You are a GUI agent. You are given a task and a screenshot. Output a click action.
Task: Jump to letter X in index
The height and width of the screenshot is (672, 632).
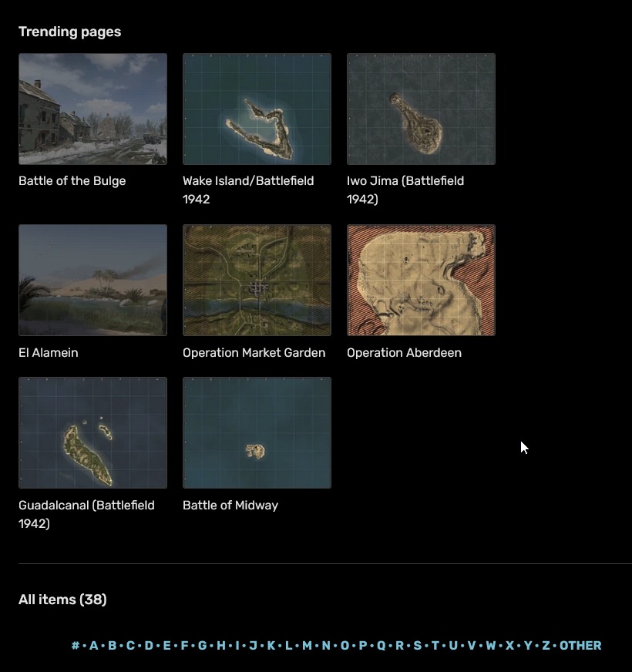pos(509,646)
